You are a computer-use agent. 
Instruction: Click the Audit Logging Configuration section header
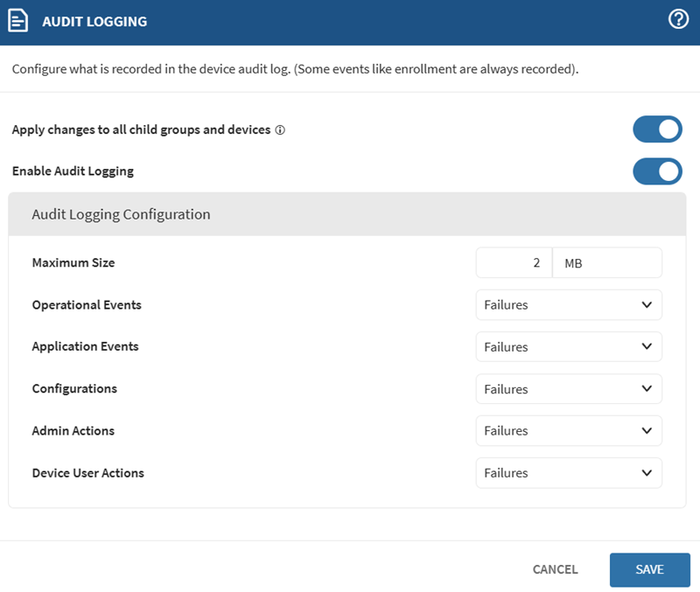pyautogui.click(x=121, y=214)
